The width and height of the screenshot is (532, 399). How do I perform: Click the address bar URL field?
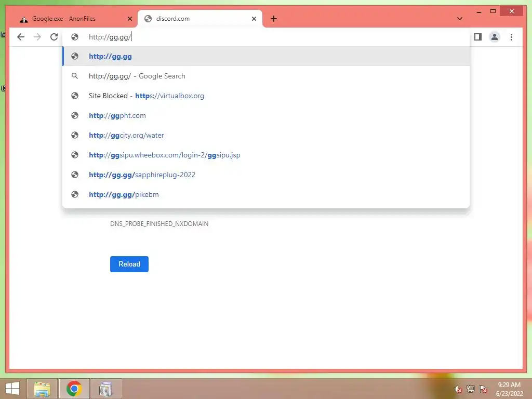click(x=266, y=37)
